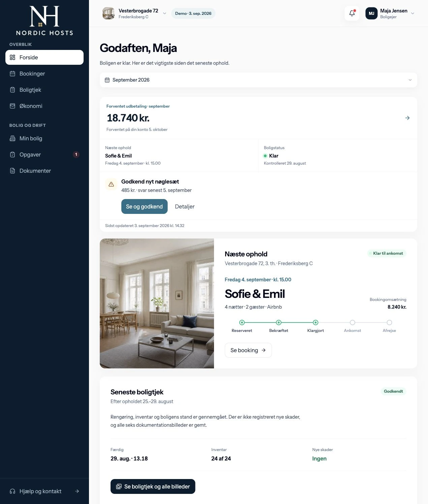This screenshot has width=428, height=504.
Task: Click the warning triangle icon for nøglesæt
Action: [111, 184]
